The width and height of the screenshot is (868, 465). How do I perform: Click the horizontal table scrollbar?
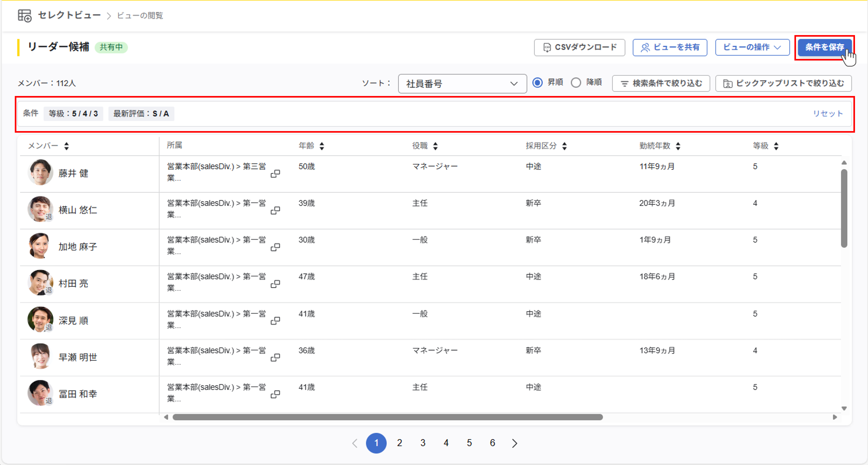[x=387, y=417]
